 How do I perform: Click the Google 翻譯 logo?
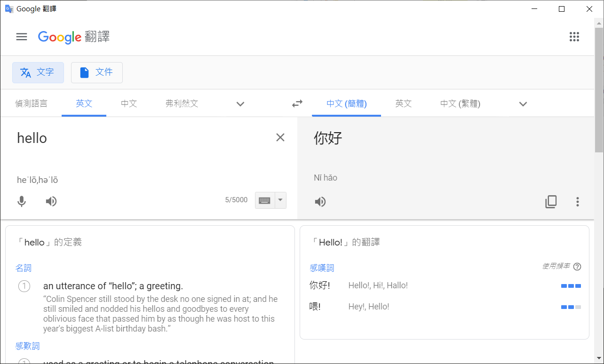(x=74, y=37)
